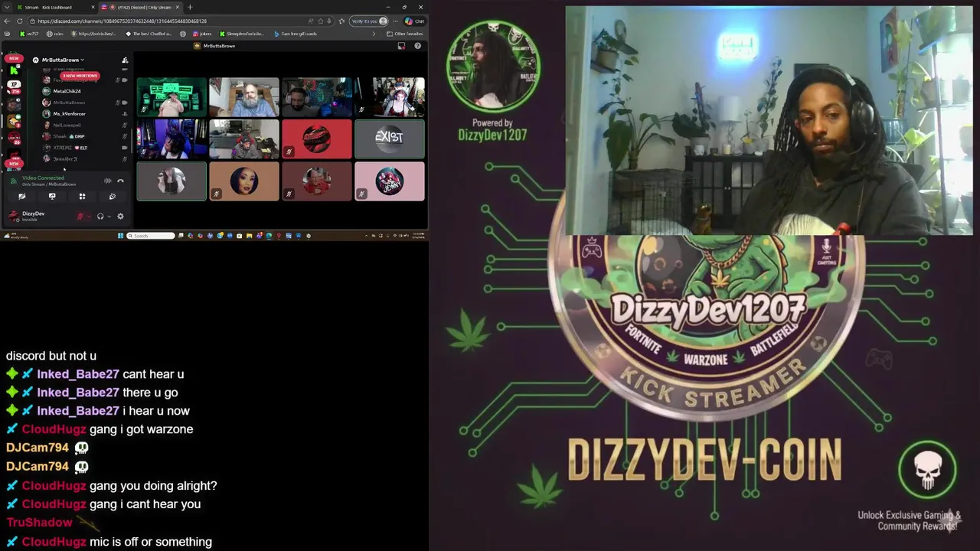Open Discord inbox icon
Viewport: 980px width, 551px height.
pyautogui.click(x=401, y=46)
